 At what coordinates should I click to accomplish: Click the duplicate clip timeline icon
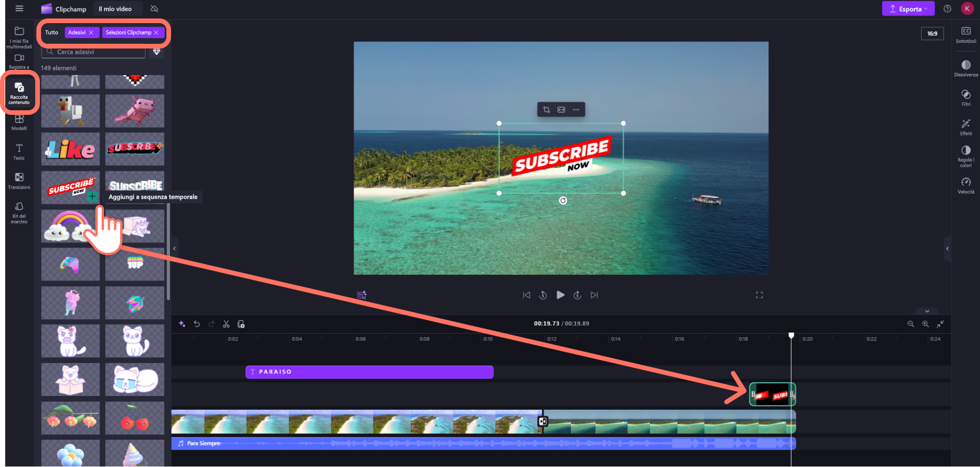click(x=241, y=324)
